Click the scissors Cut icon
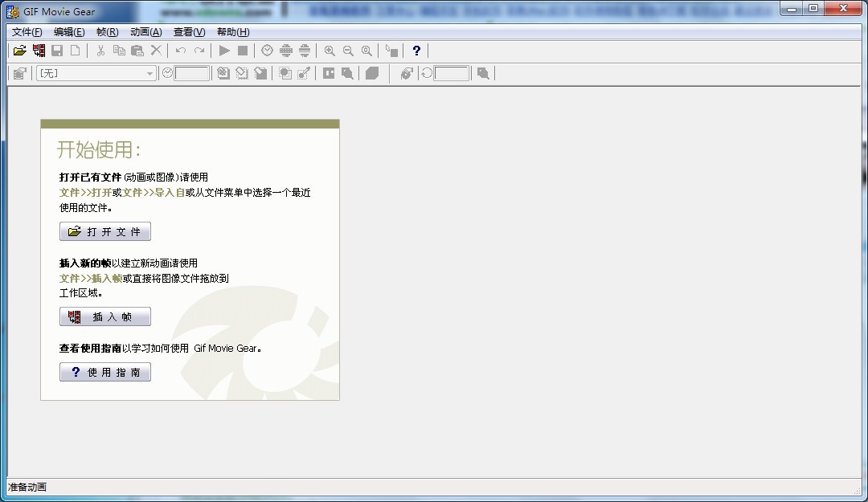 click(100, 51)
